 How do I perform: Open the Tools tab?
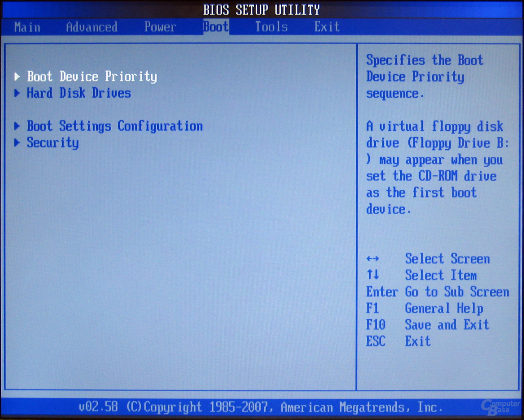[x=271, y=27]
